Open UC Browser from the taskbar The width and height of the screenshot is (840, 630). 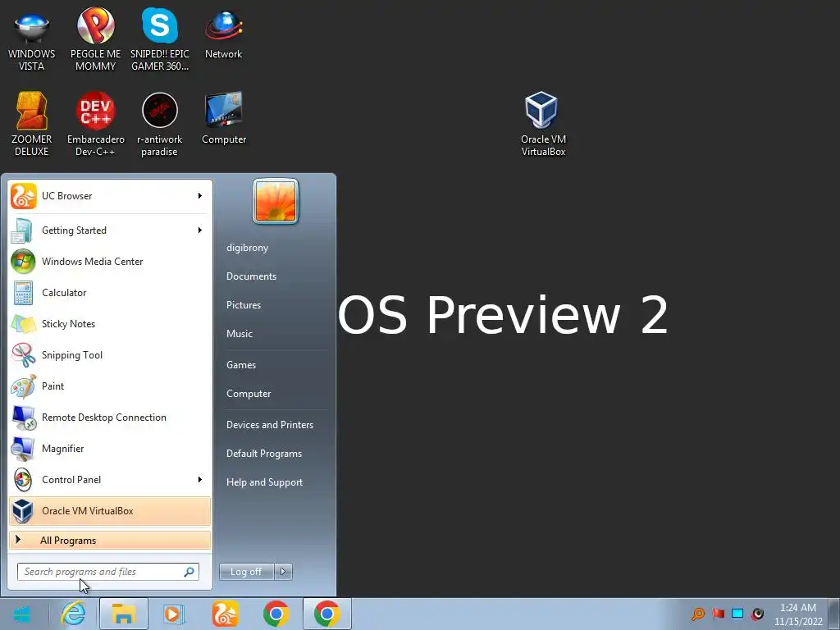[225, 614]
